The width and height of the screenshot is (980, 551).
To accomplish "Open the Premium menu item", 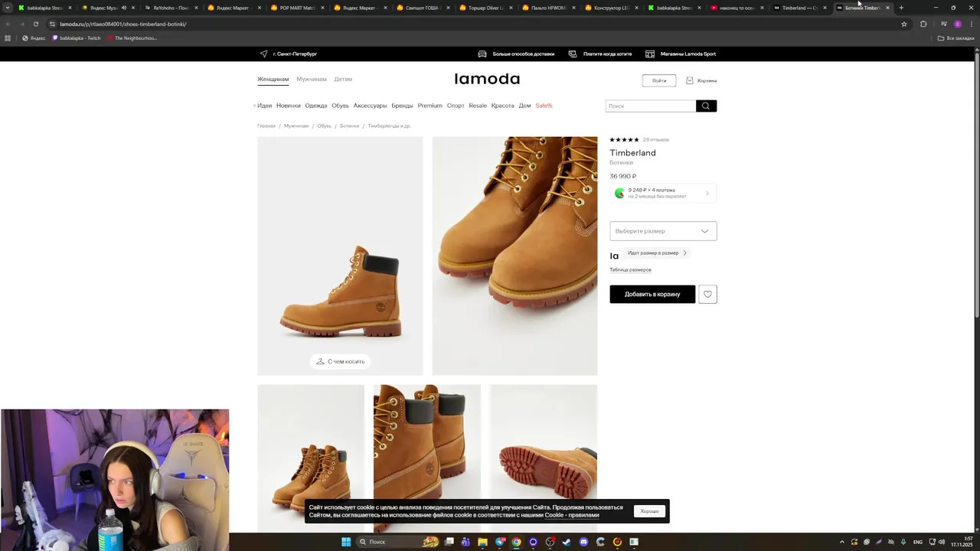I will [x=430, y=106].
